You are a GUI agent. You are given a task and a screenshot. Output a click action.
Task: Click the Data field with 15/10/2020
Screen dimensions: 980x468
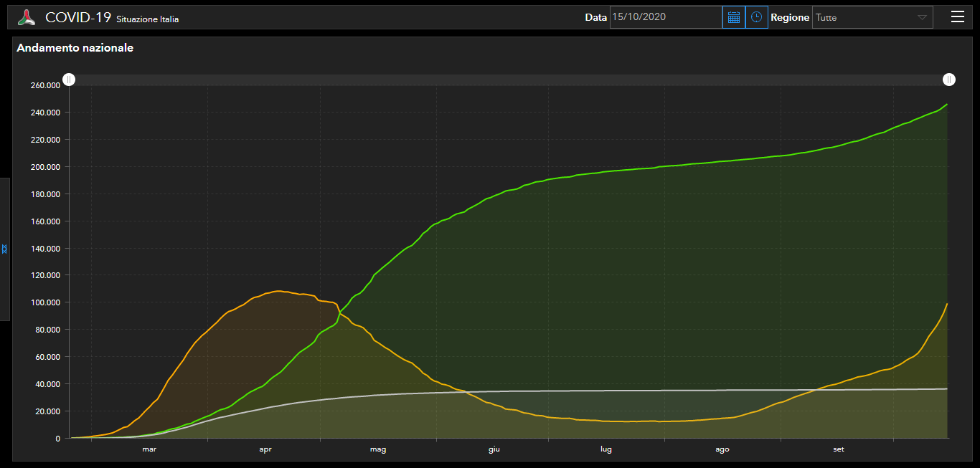665,17
